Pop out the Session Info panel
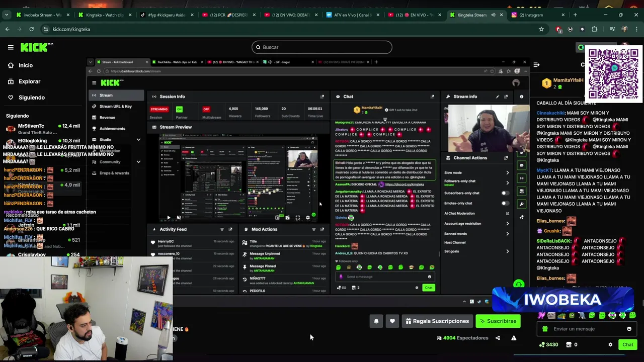Image resolution: width=644 pixels, height=362 pixels. (x=323, y=97)
